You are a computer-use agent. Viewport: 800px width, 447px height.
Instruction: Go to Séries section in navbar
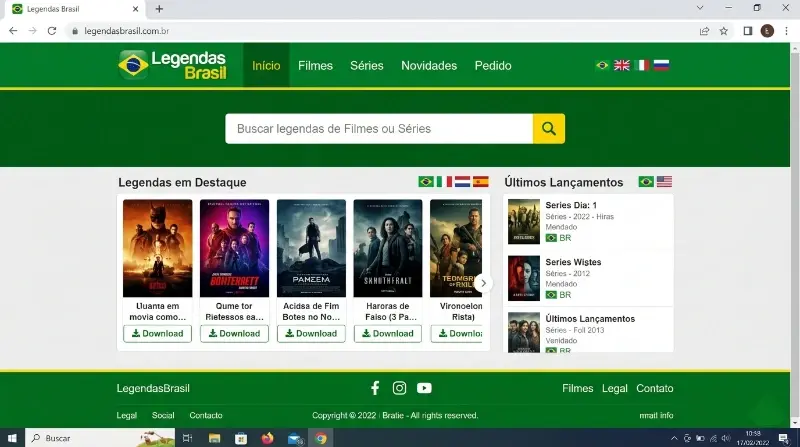tap(367, 65)
